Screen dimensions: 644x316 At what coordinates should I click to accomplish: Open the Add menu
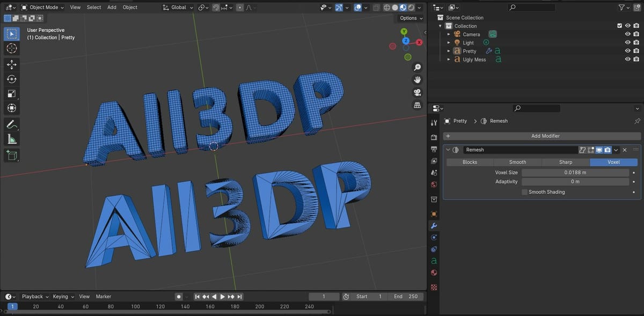[112, 8]
